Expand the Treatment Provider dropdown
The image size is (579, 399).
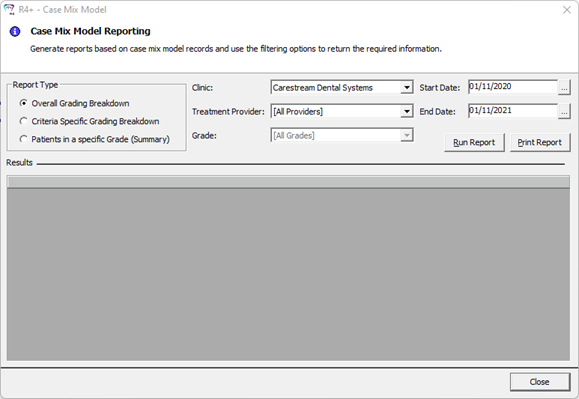point(407,111)
